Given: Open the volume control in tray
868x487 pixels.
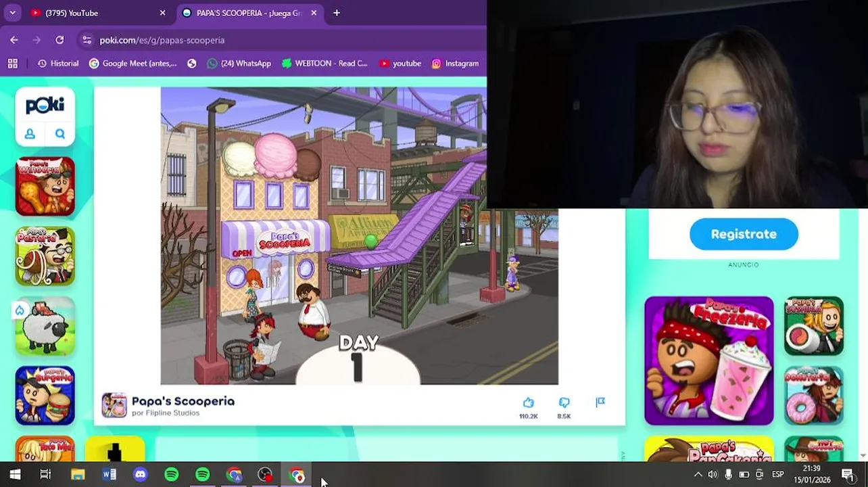Looking at the screenshot, I should pyautogui.click(x=713, y=475).
